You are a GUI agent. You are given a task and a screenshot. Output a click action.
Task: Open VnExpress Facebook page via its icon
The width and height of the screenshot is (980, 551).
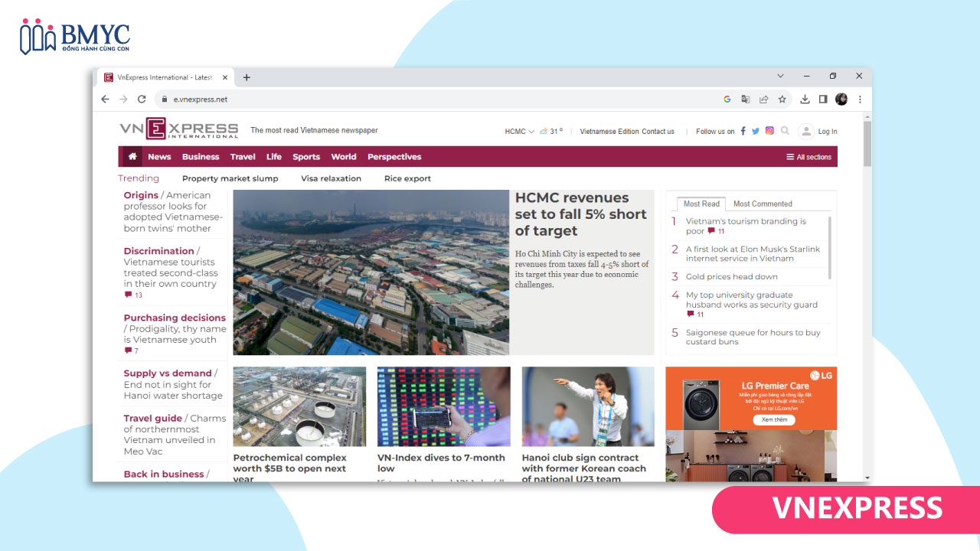[x=743, y=131]
